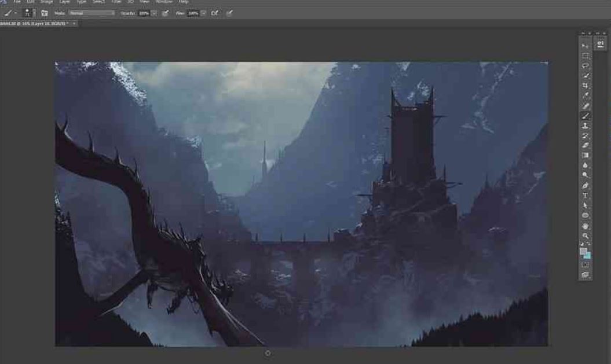Open the blending Mode dropdown

(92, 13)
